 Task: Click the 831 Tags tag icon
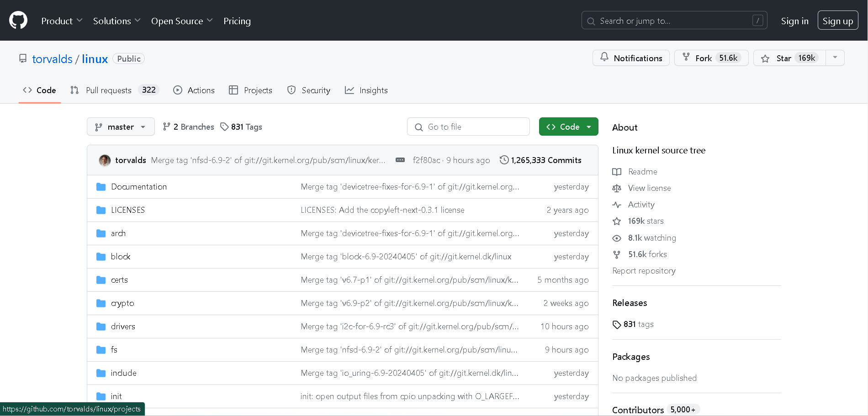(224, 126)
